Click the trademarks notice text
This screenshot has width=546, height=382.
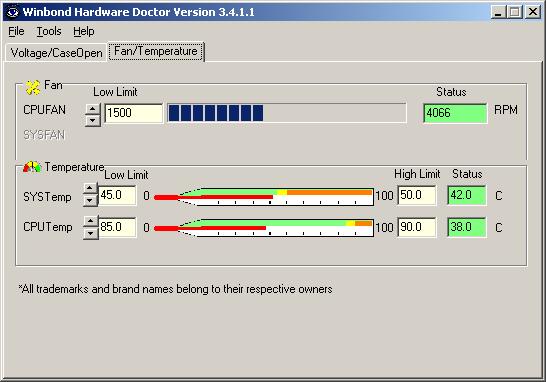point(176,289)
